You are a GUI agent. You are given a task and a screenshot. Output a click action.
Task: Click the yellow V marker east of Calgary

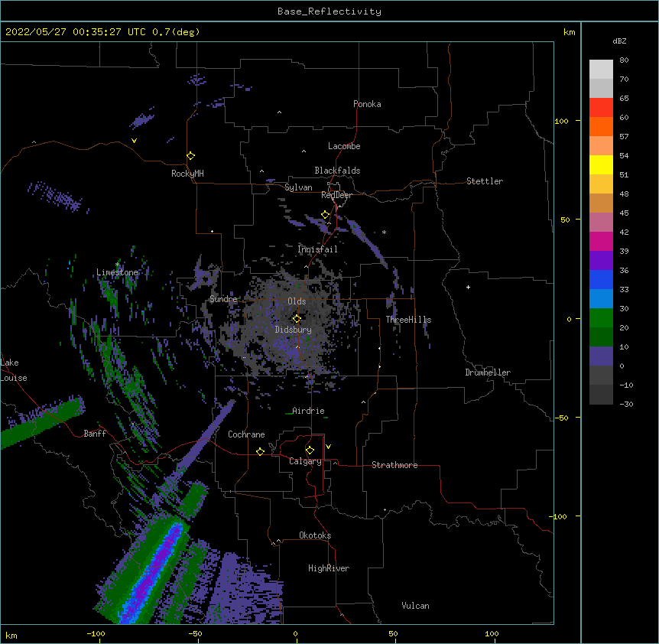[x=328, y=447]
